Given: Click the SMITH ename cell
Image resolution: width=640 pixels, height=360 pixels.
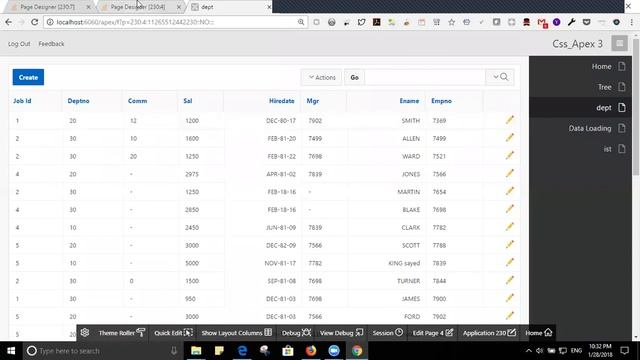Looking at the screenshot, I should [x=411, y=120].
